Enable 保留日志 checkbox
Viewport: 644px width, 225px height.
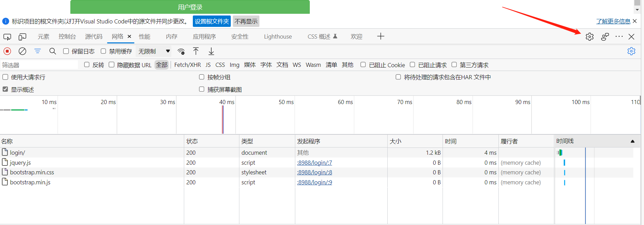tap(66, 51)
